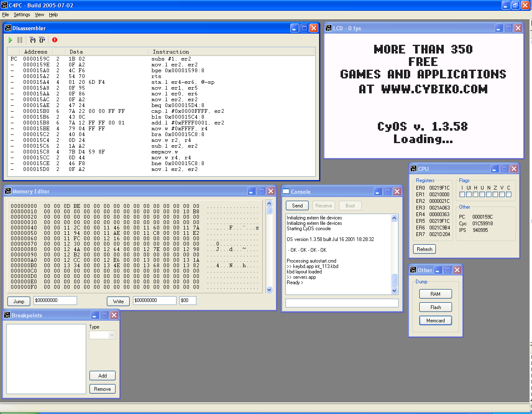
Task: Click the Console window title icon
Action: pyautogui.click(x=286, y=191)
